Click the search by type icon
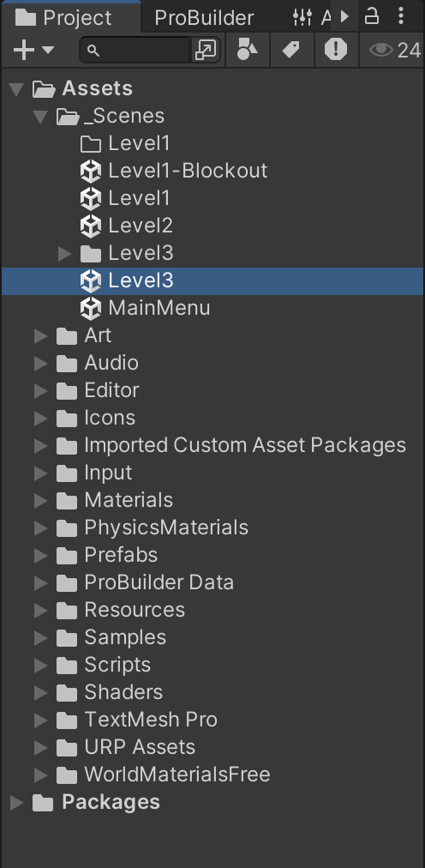 click(247, 50)
